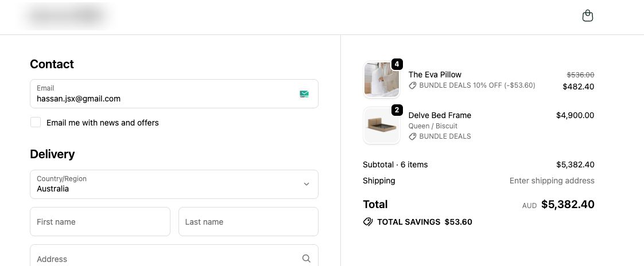
Task: Click the Email me with news and offers label
Action: (103, 123)
